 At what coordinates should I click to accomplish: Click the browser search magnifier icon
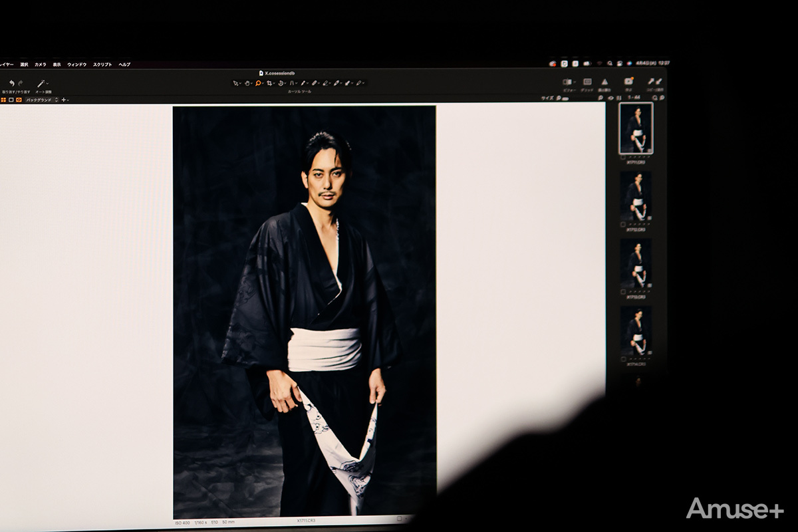[655, 98]
